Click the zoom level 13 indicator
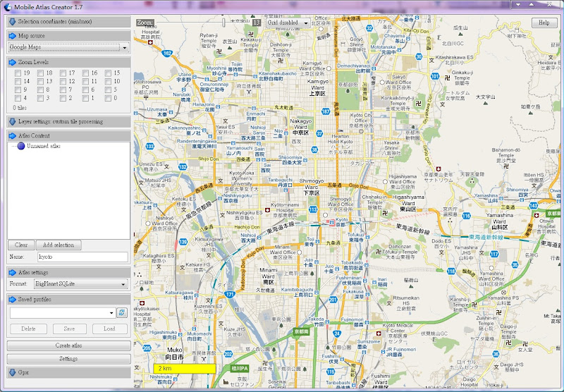564x392 pixels. pyautogui.click(x=256, y=23)
